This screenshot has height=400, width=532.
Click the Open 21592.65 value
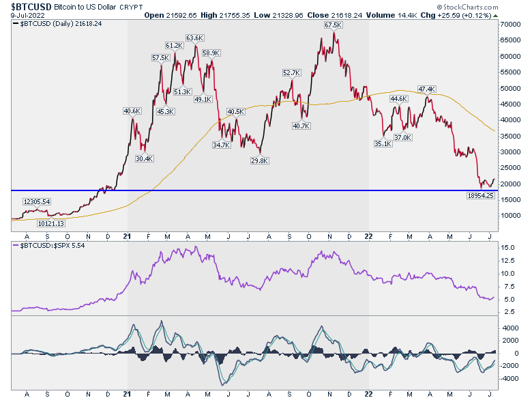coord(171,15)
